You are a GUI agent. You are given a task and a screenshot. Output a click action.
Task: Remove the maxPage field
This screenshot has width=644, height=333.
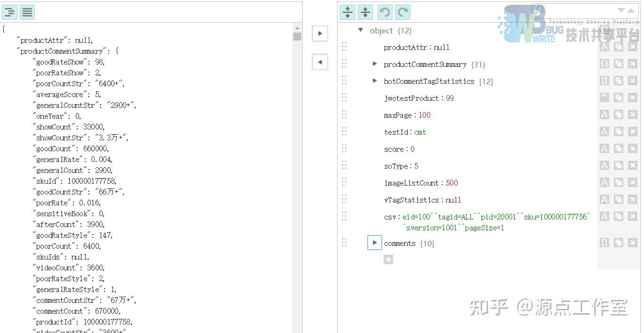coord(633,114)
